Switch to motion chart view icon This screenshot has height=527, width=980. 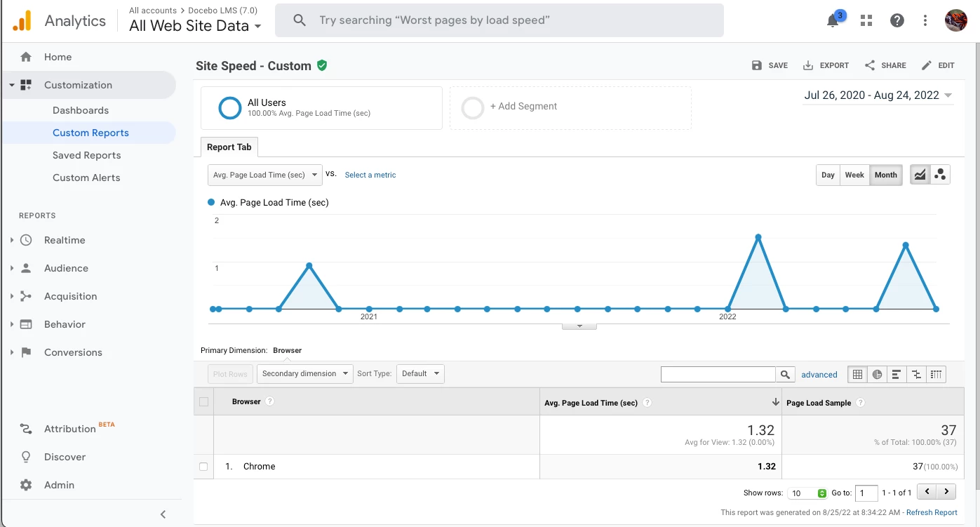(940, 175)
